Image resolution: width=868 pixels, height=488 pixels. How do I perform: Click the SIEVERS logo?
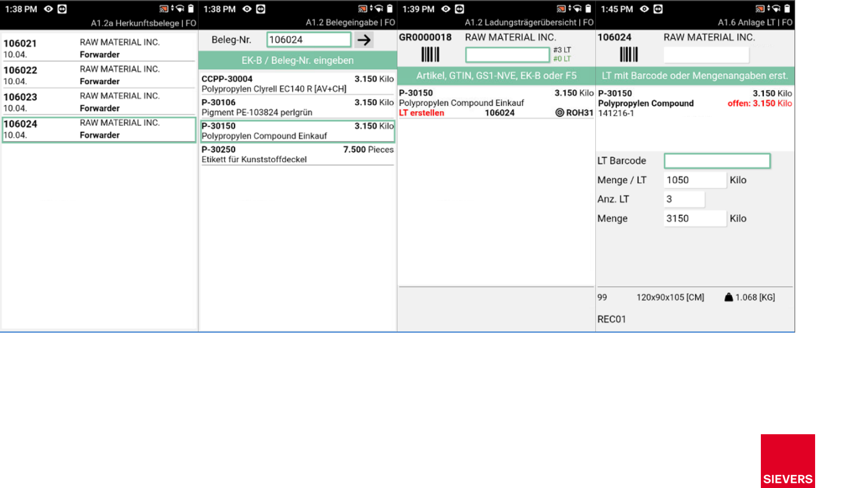pos(788,461)
